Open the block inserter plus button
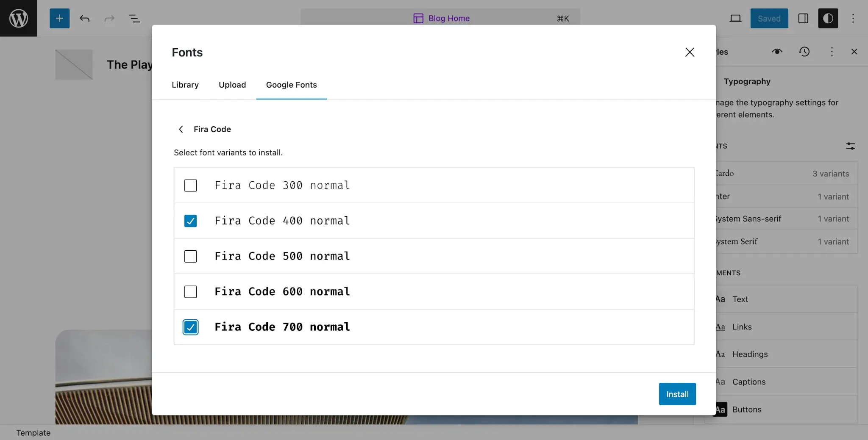This screenshot has width=868, height=440. point(59,18)
